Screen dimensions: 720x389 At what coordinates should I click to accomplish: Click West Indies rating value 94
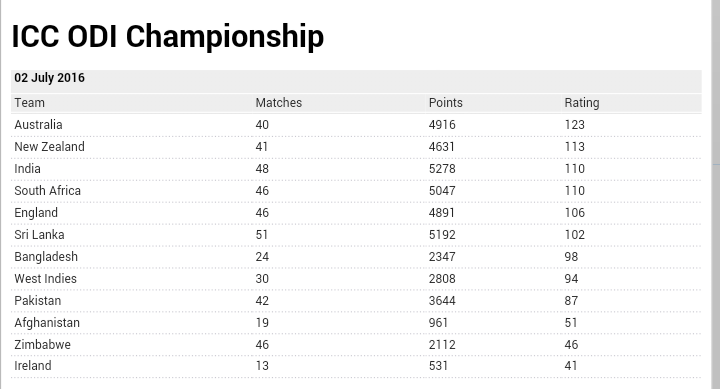[571, 279]
